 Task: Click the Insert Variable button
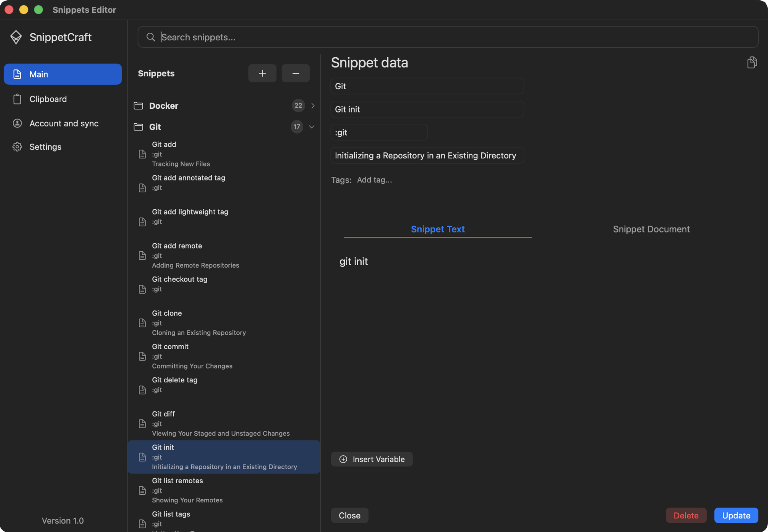372,459
